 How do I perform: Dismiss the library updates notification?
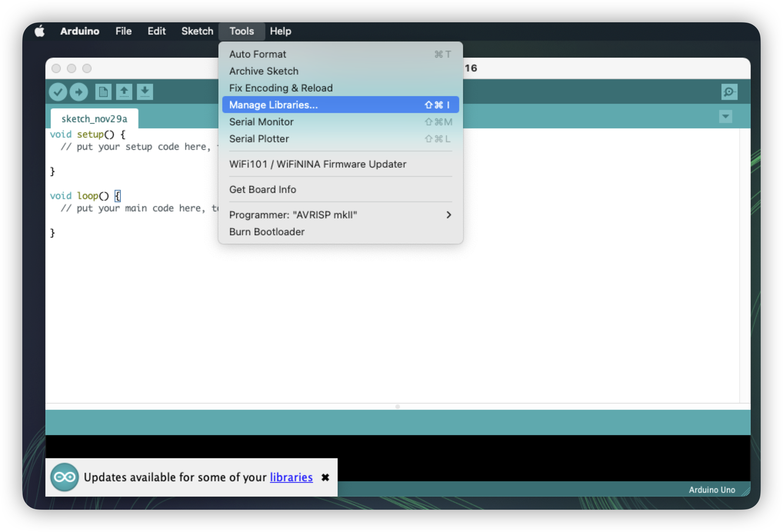(325, 477)
